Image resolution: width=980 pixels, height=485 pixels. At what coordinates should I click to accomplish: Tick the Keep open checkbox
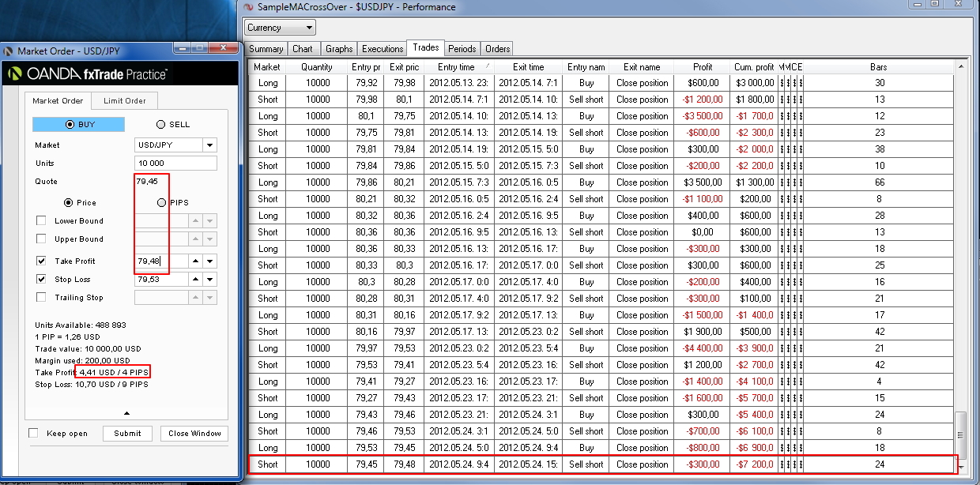33,433
